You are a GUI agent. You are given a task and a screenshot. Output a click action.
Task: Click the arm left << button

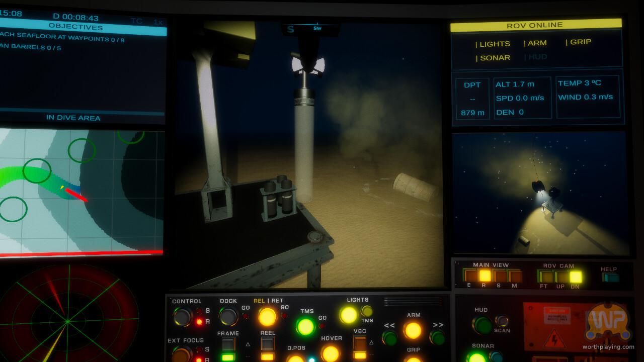coord(389,337)
